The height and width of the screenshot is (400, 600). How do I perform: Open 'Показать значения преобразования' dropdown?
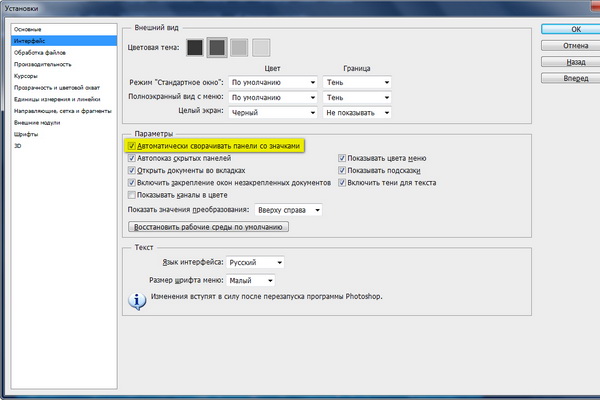click(288, 210)
